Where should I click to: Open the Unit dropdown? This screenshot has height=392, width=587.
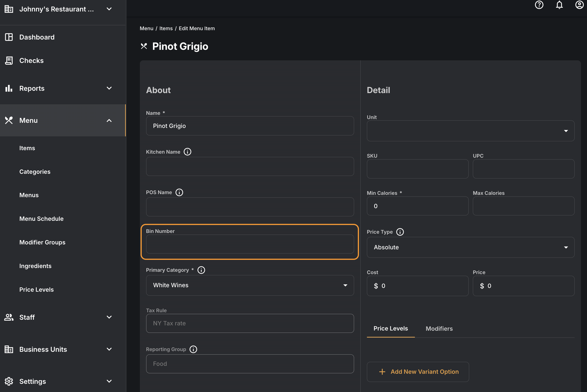pos(470,131)
